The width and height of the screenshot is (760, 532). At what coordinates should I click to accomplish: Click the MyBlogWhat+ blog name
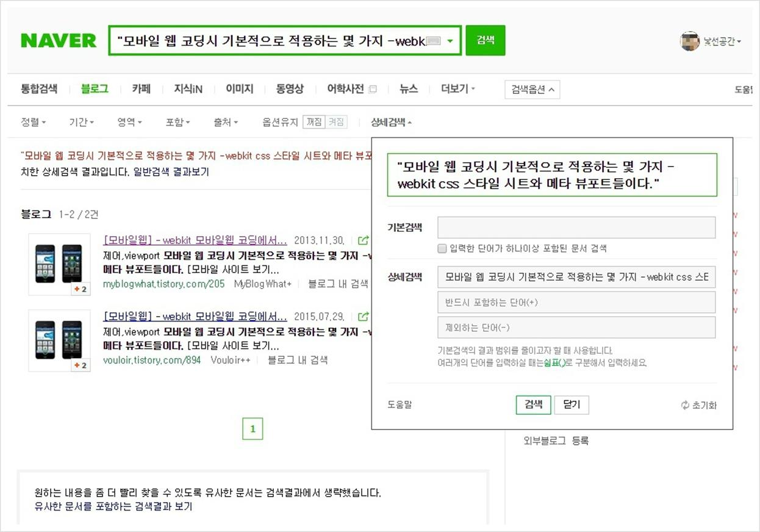(x=262, y=284)
